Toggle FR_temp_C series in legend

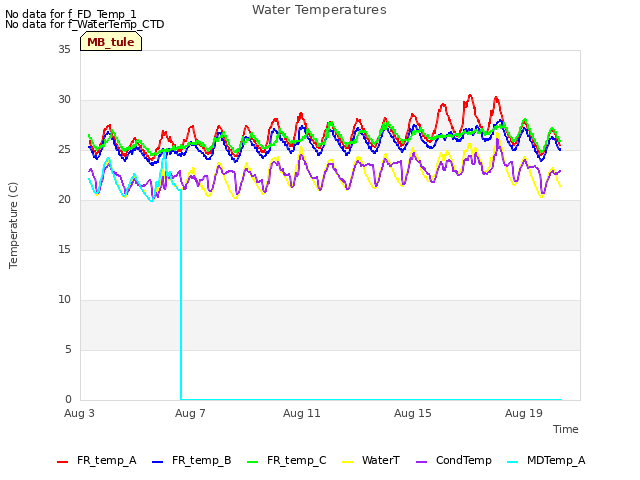(287, 460)
